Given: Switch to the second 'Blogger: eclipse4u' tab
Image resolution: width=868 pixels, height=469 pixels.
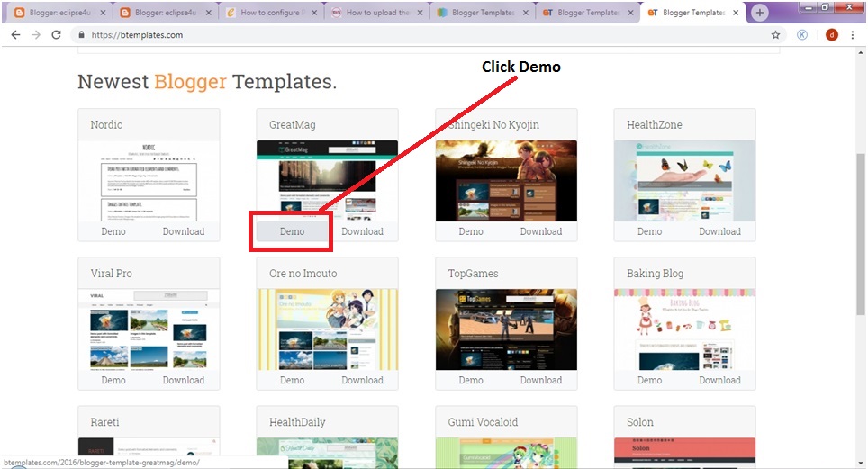Looking at the screenshot, I should pyautogui.click(x=166, y=13).
